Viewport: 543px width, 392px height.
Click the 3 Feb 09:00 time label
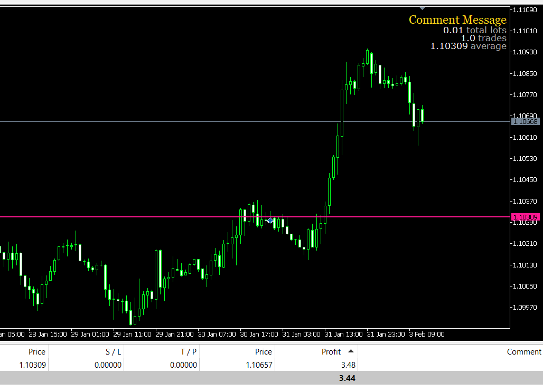point(427,334)
